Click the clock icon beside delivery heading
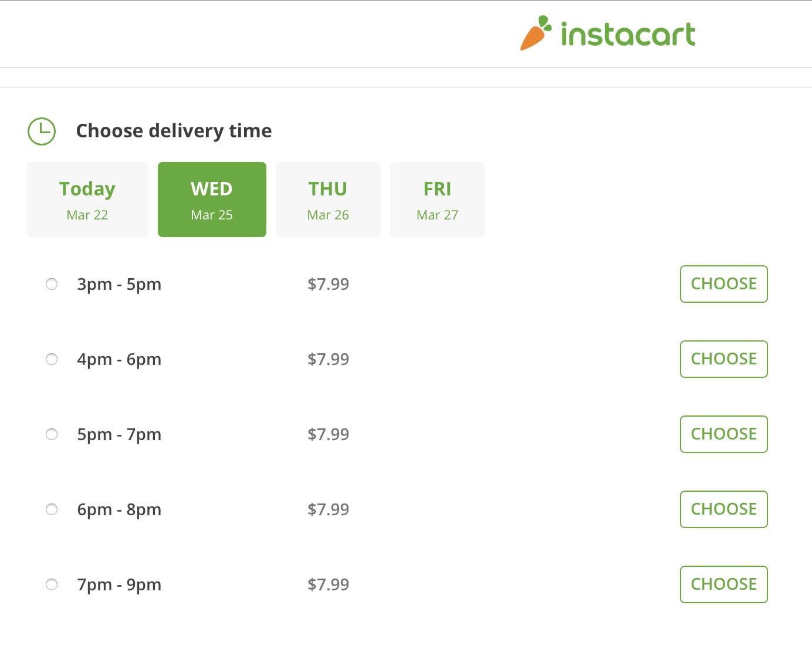812x649 pixels. click(42, 131)
